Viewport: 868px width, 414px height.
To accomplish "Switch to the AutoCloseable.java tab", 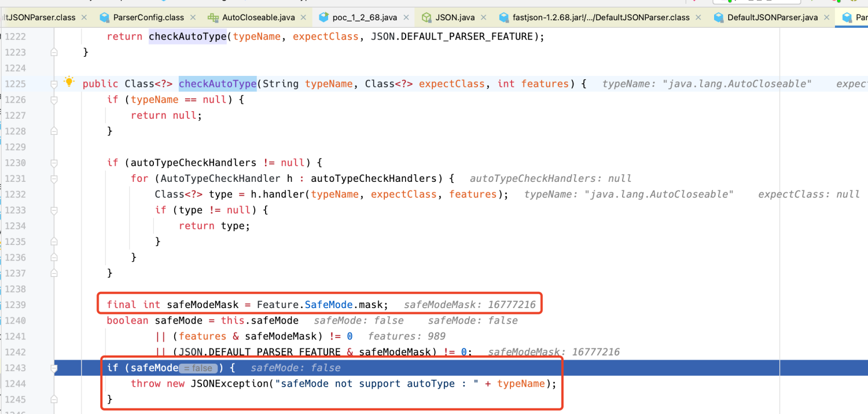I will tap(258, 17).
